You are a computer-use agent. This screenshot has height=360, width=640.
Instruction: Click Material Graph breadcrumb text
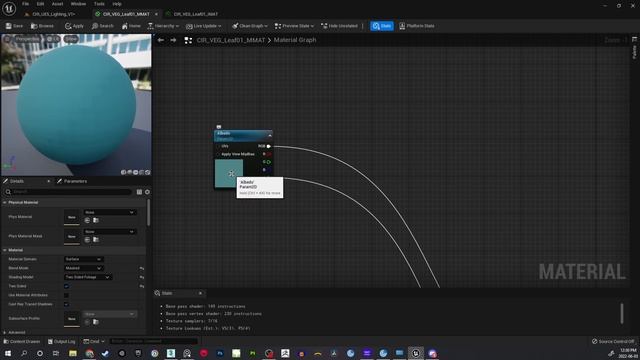click(295, 40)
